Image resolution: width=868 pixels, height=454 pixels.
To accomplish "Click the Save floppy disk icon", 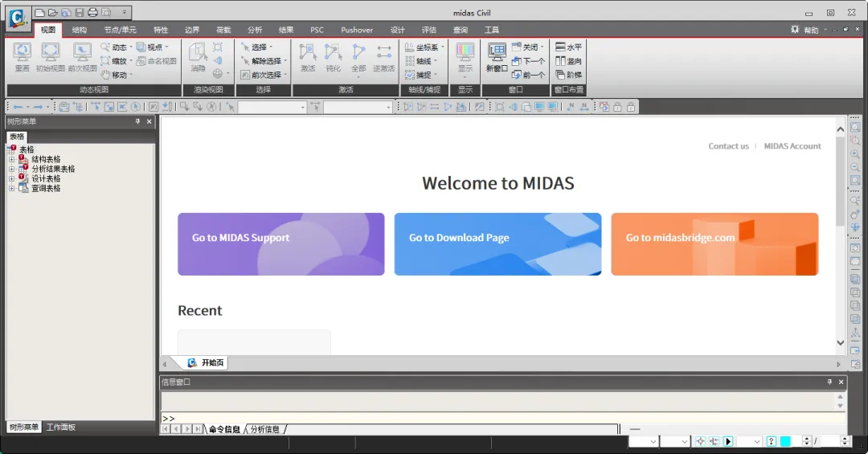I will 80,12.
